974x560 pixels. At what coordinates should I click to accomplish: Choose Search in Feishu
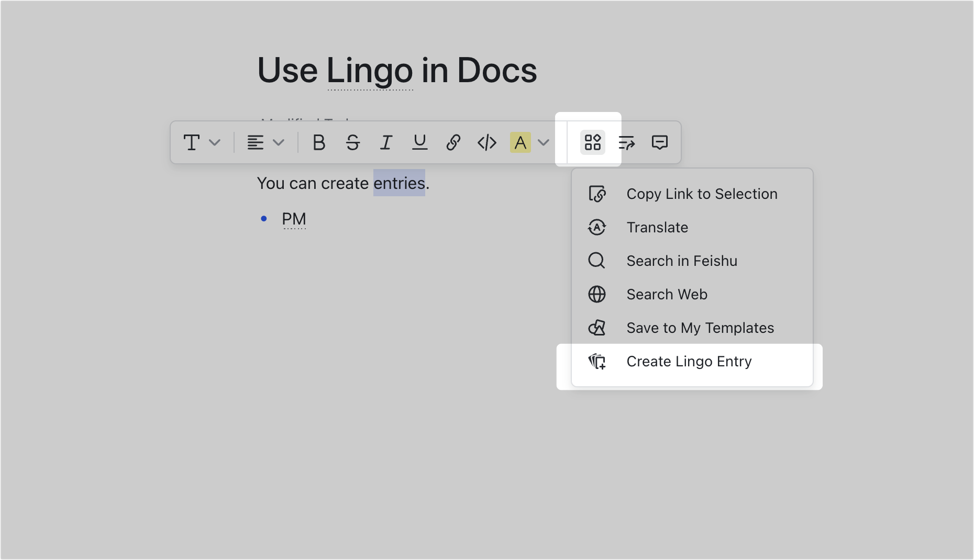pyautogui.click(x=692, y=261)
